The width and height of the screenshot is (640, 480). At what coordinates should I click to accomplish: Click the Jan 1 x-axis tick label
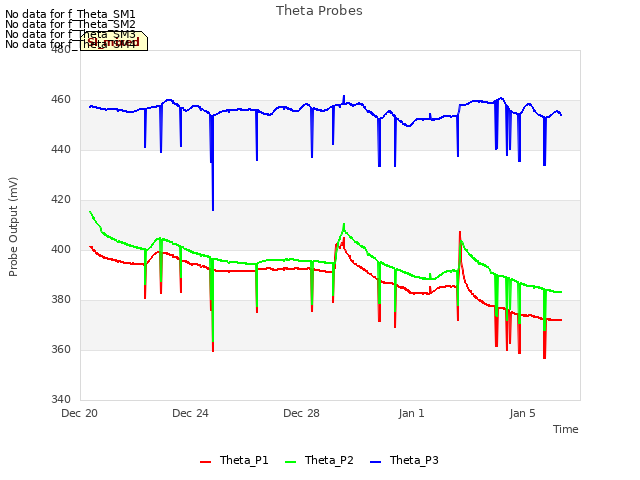tap(411, 413)
